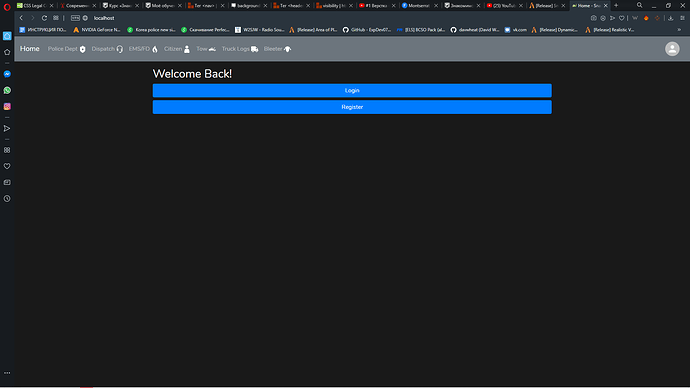The height and width of the screenshot is (388, 690).
Task: Open the tab search magnifier icon
Action: (x=639, y=5)
